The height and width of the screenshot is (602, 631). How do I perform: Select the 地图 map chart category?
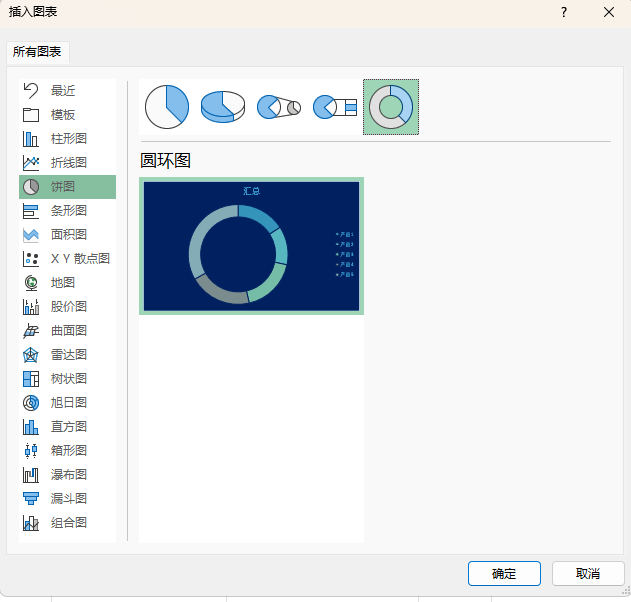(67, 282)
